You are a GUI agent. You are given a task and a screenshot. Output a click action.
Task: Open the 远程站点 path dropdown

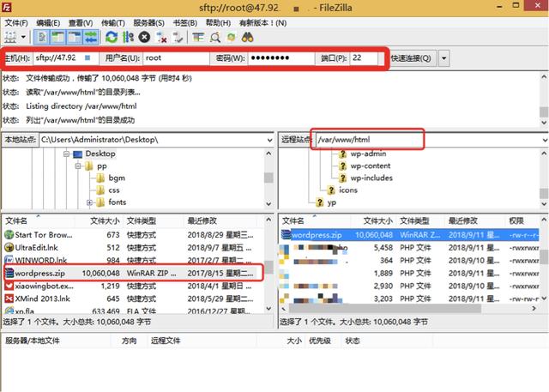tap(545, 141)
